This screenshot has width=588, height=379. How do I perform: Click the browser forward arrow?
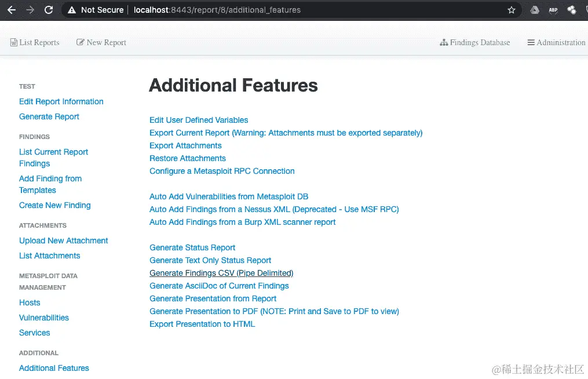[30, 10]
